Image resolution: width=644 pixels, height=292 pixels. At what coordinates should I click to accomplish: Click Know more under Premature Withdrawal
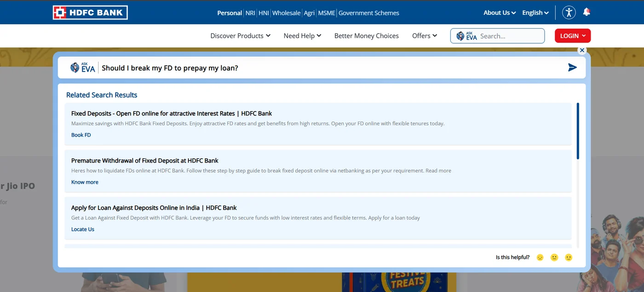click(85, 182)
